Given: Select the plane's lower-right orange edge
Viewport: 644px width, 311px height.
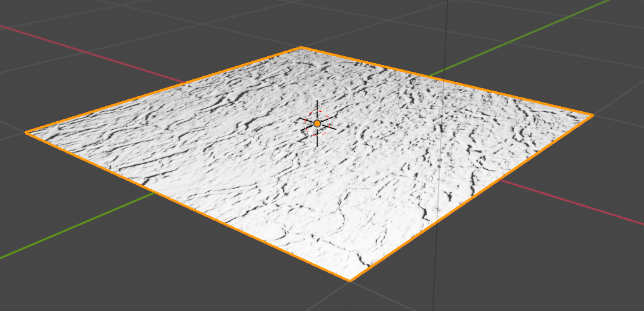Looking at the screenshot, I should 471,197.
